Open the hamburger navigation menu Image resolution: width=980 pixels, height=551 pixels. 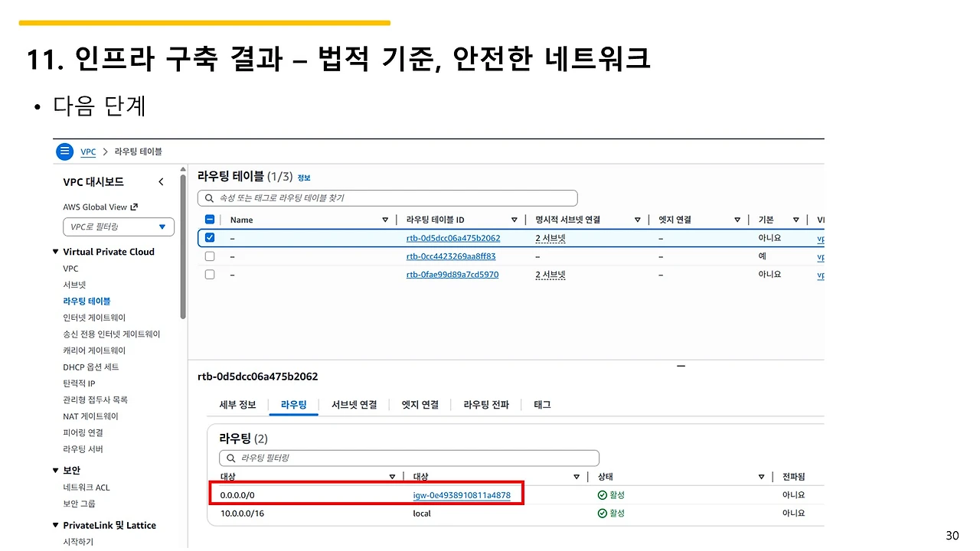[64, 151]
